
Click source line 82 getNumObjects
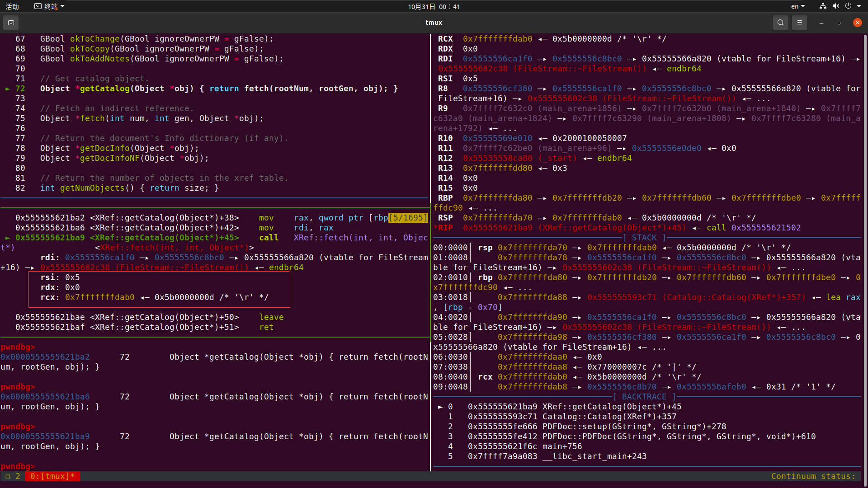point(129,188)
